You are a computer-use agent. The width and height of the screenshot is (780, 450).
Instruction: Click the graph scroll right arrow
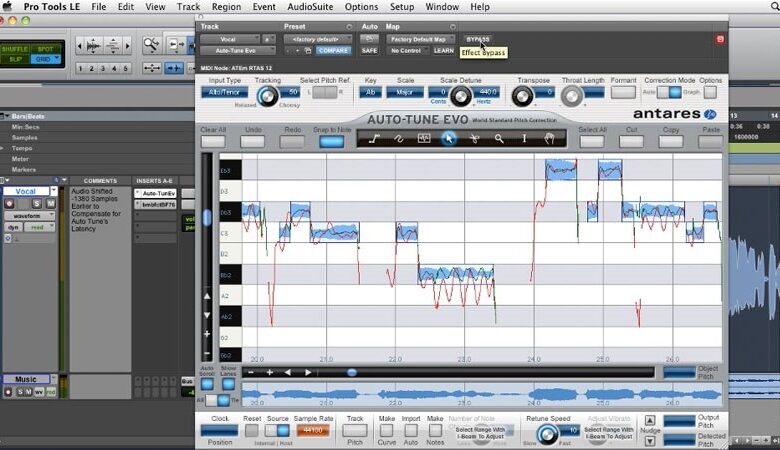pos(307,372)
